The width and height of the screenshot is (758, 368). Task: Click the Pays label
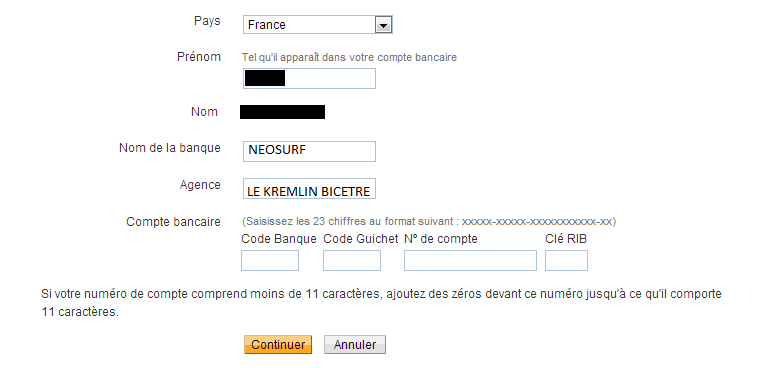[x=207, y=21]
